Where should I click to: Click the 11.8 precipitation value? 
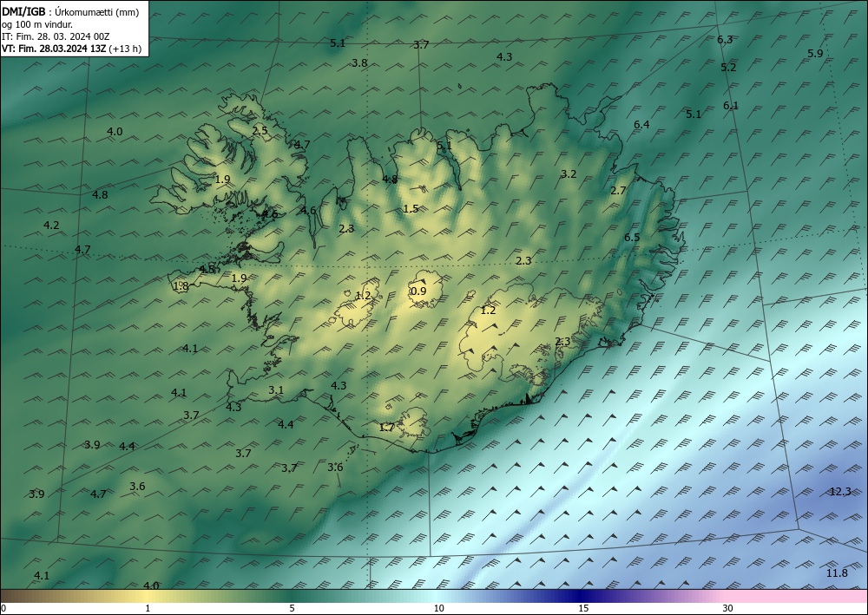(837, 573)
